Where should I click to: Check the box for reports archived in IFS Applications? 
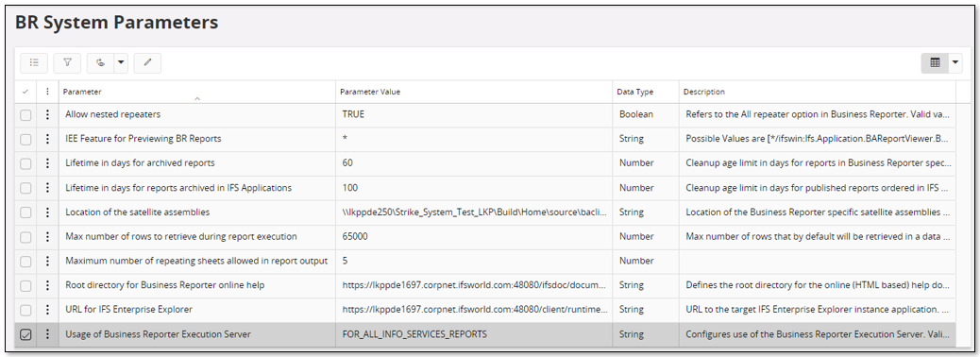pos(25,188)
